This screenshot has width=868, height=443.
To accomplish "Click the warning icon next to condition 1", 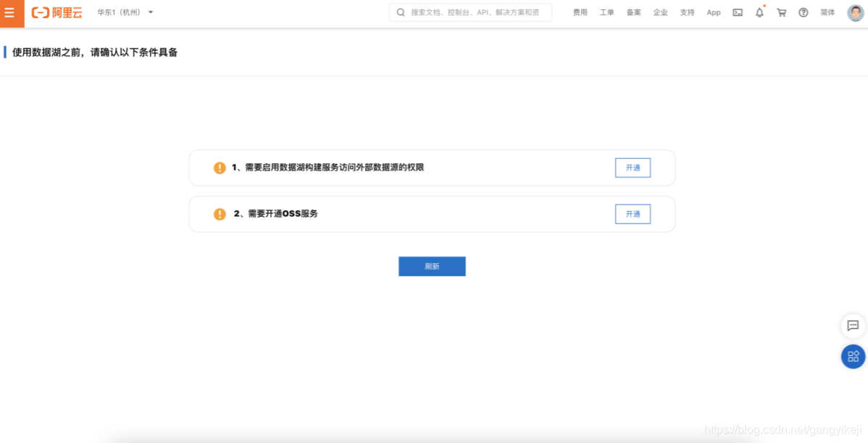I will coord(220,167).
